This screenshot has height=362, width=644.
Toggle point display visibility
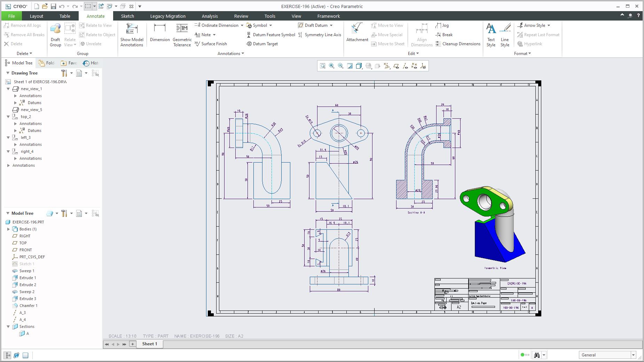(x=414, y=66)
